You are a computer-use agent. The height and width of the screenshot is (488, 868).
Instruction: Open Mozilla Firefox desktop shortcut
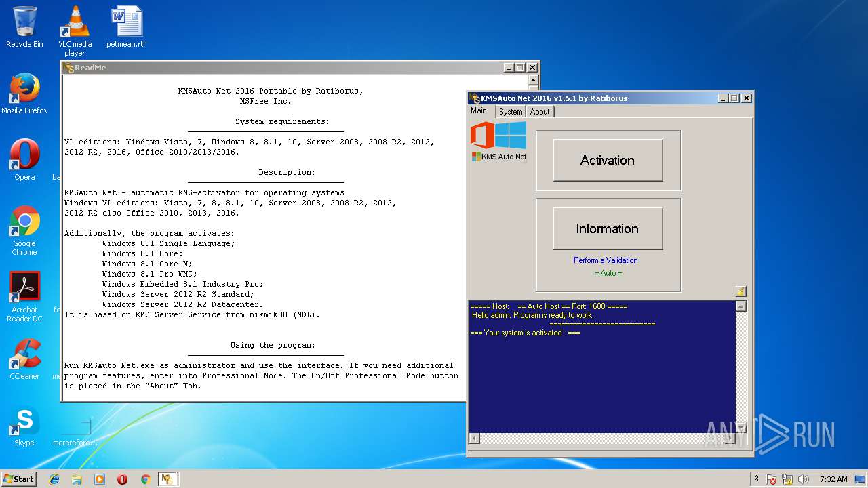[x=24, y=94]
